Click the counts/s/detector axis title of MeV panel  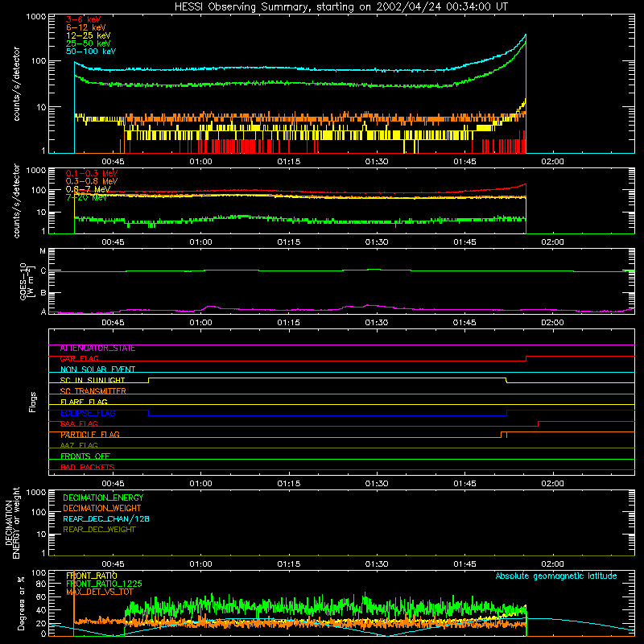[x=16, y=201]
